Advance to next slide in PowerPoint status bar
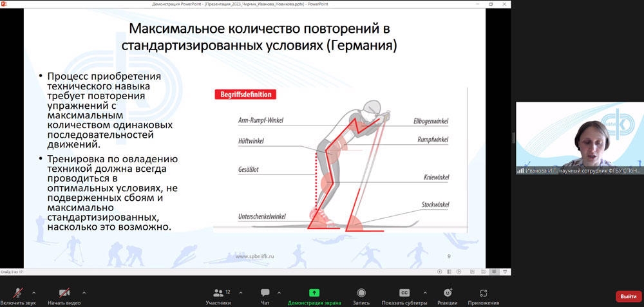The image size is (644, 307). coord(459,272)
